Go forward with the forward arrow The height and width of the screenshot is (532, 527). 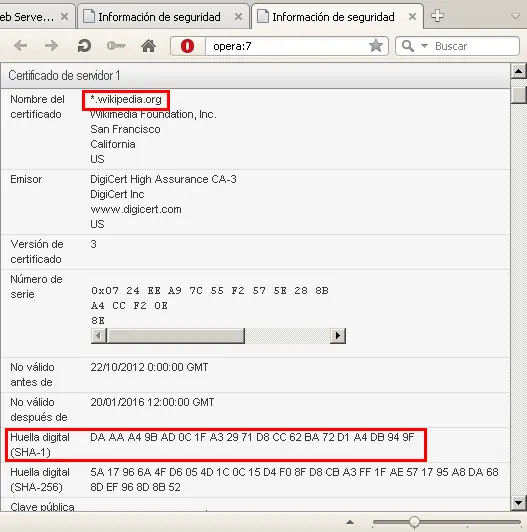tap(51, 45)
